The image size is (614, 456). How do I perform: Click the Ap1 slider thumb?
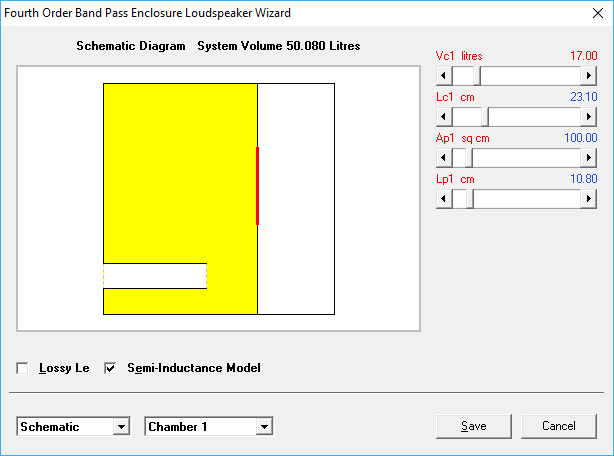(x=469, y=158)
